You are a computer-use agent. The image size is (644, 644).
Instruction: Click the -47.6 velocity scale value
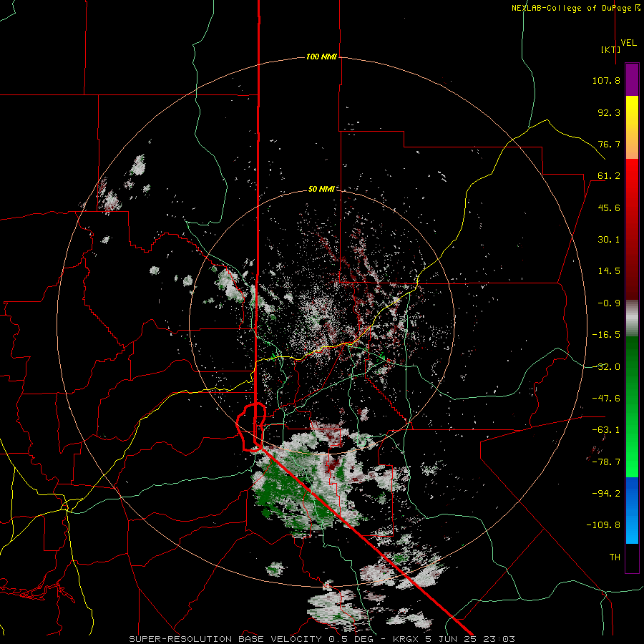(606, 399)
